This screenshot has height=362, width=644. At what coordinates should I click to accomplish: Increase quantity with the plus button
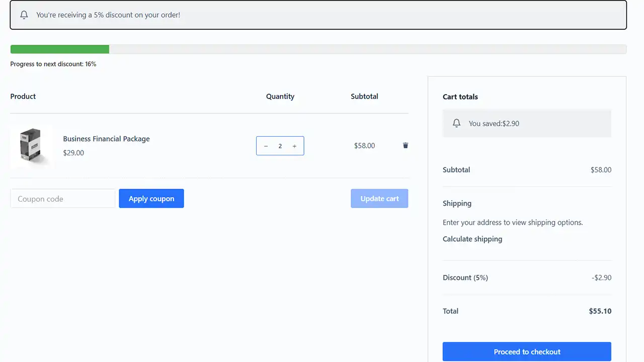[x=294, y=146]
